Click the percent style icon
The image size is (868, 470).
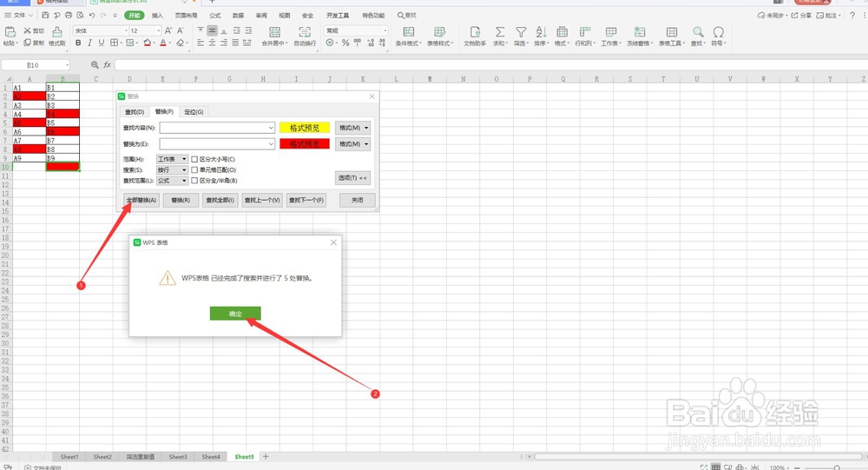click(345, 43)
